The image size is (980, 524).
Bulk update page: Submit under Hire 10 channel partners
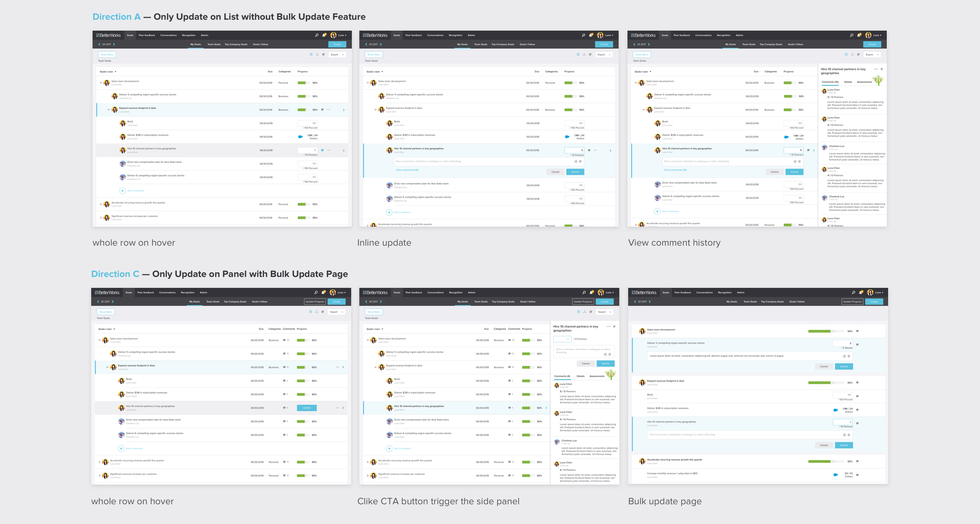coord(844,445)
